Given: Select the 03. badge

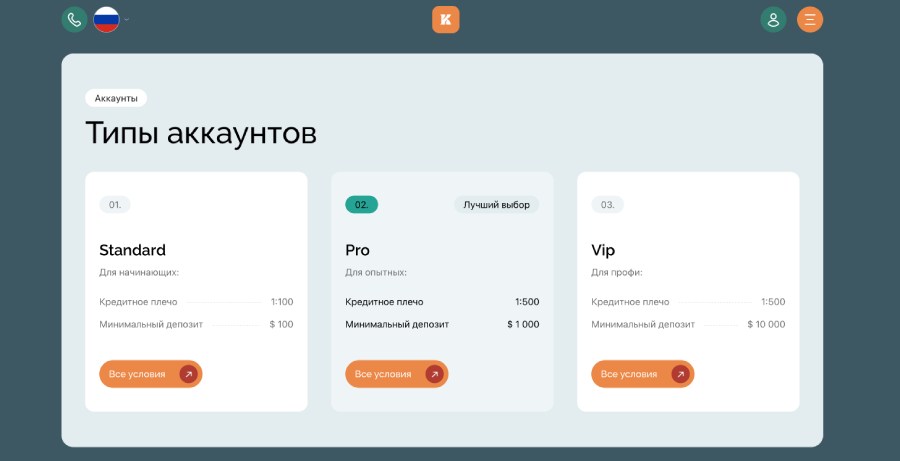Looking at the screenshot, I should pyautogui.click(x=607, y=204).
